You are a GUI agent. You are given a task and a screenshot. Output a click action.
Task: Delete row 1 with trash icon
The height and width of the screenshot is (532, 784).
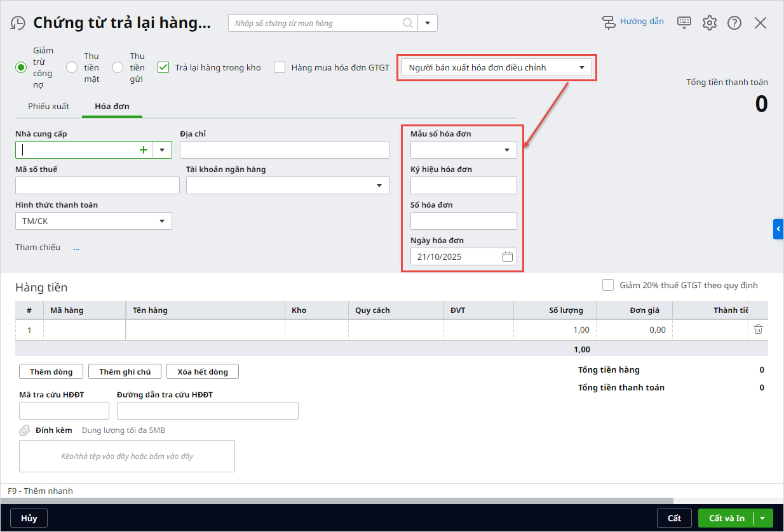point(758,329)
